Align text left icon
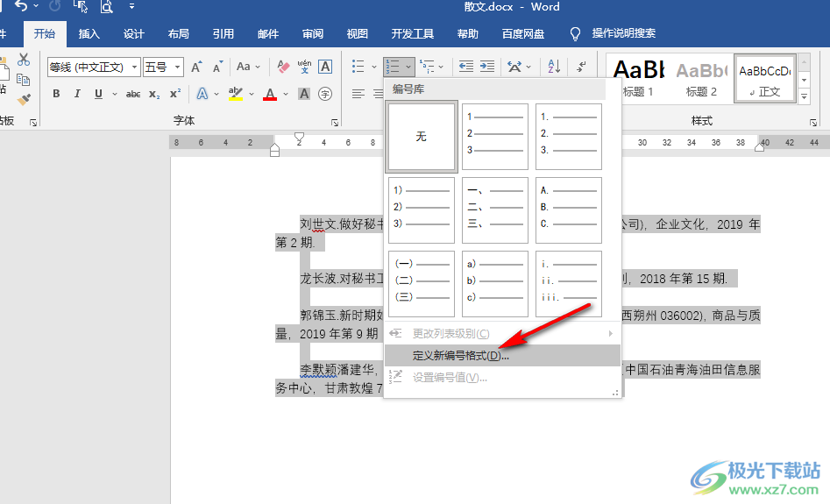 click(358, 95)
